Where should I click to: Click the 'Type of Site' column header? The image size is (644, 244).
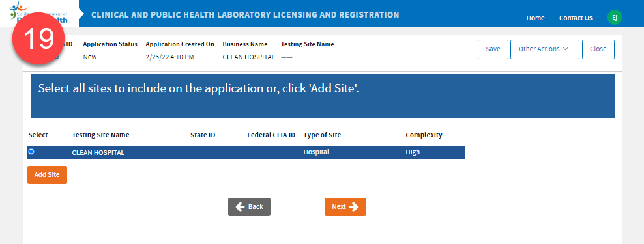pyautogui.click(x=322, y=135)
